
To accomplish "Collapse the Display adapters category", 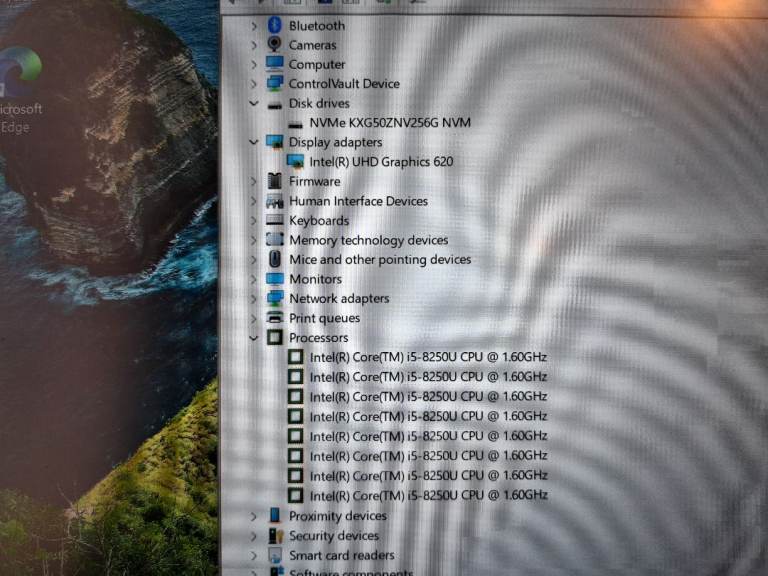I will pos(254,142).
